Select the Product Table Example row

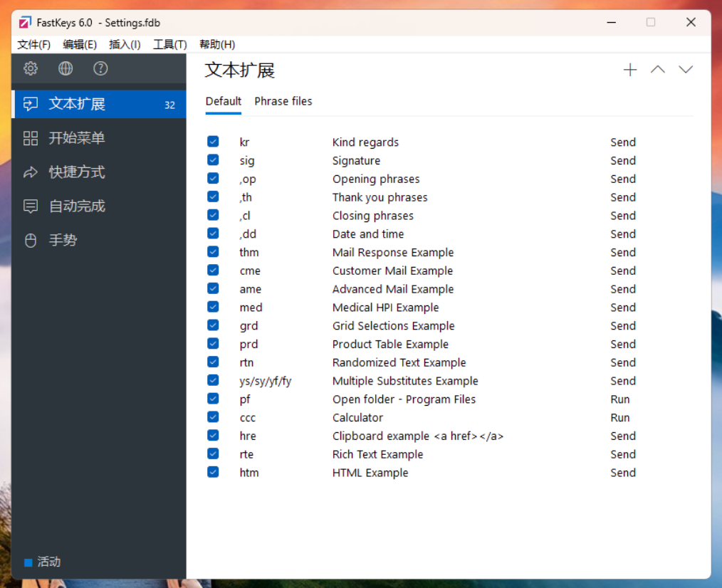pos(449,345)
